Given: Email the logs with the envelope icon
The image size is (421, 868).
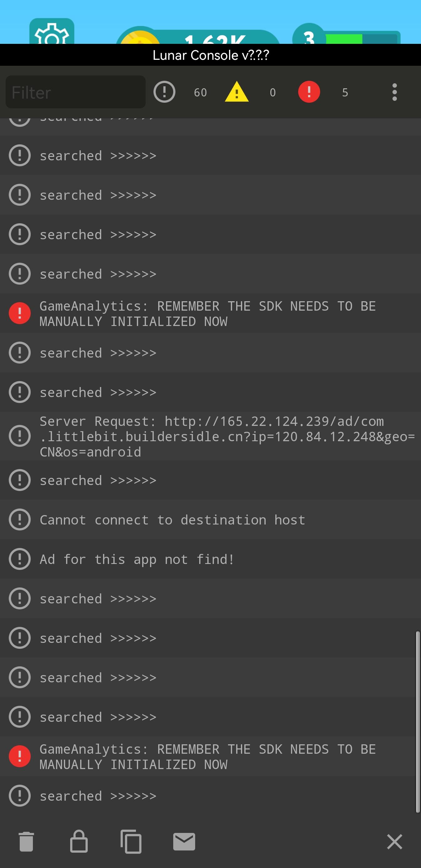Looking at the screenshot, I should pos(184,842).
